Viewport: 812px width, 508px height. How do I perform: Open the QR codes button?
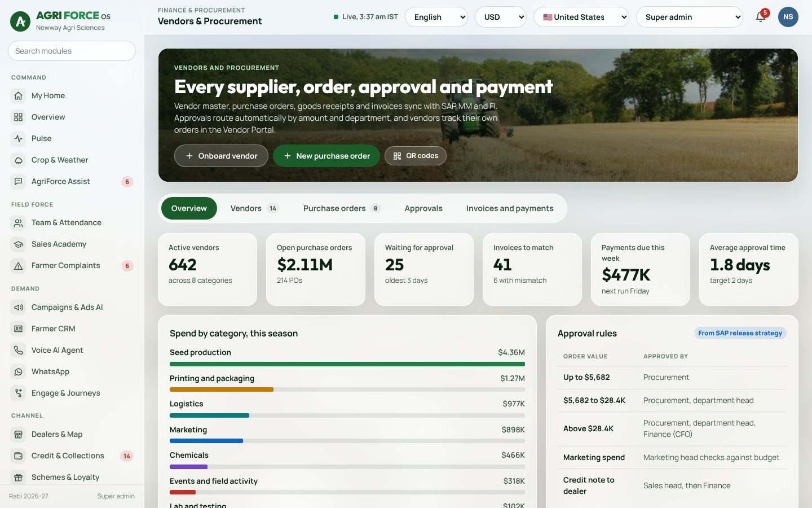tap(416, 156)
